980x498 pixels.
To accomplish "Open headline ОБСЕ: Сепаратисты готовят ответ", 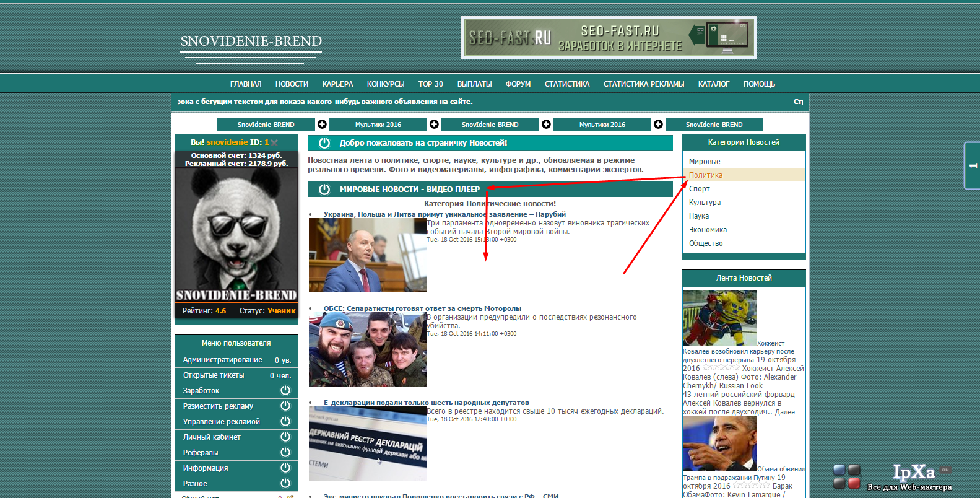I will tap(422, 308).
